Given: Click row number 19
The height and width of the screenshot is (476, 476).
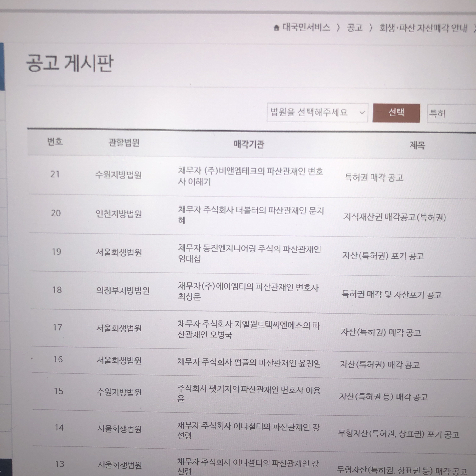Looking at the screenshot, I should tap(57, 252).
